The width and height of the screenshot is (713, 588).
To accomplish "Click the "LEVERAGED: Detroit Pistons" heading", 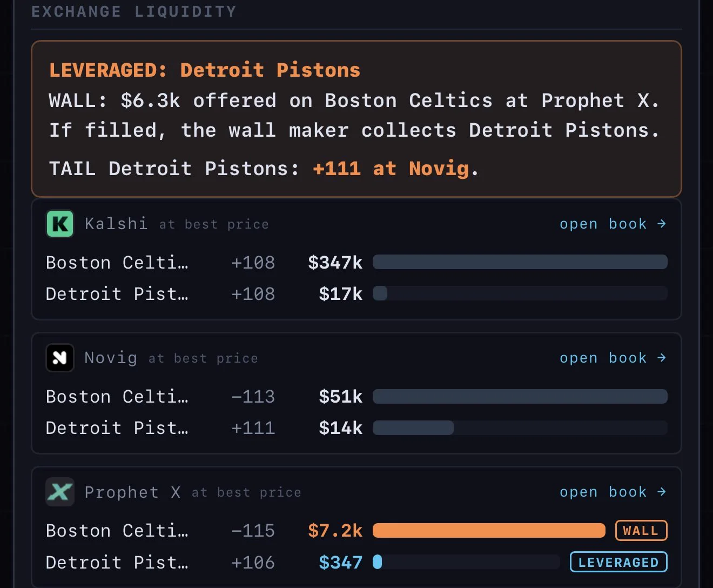I will 205,70.
